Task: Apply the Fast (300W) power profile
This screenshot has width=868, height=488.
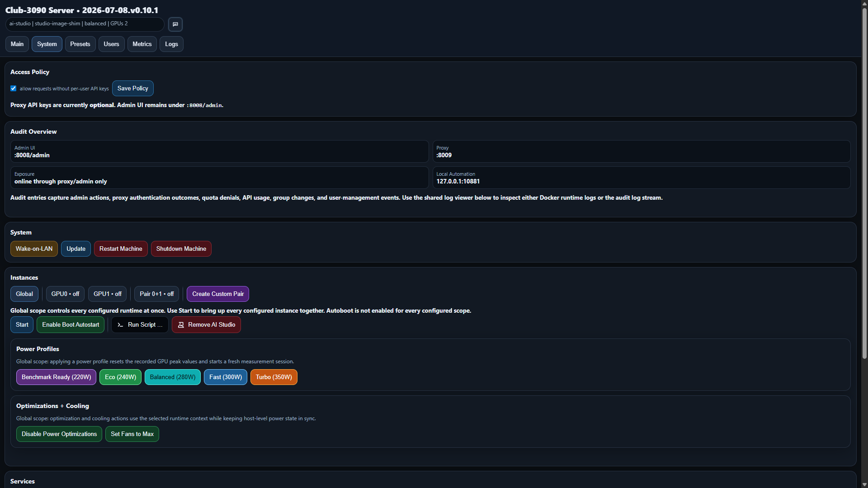Action: coord(226,377)
